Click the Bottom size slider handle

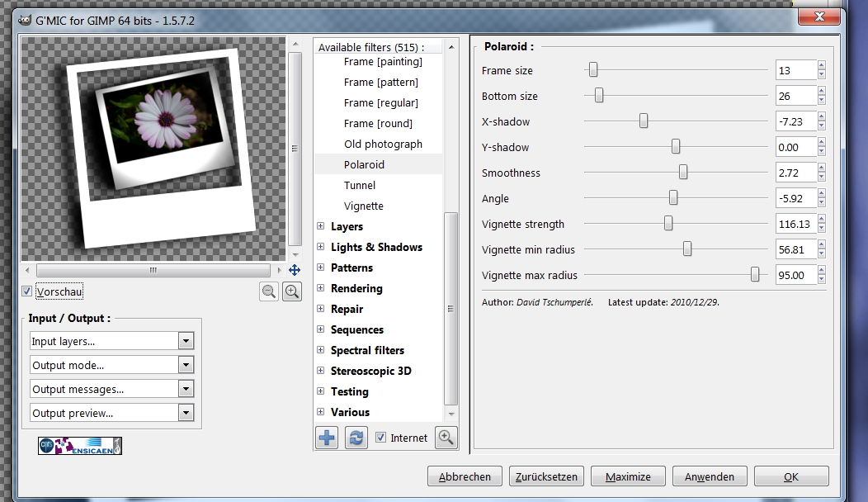pos(599,95)
